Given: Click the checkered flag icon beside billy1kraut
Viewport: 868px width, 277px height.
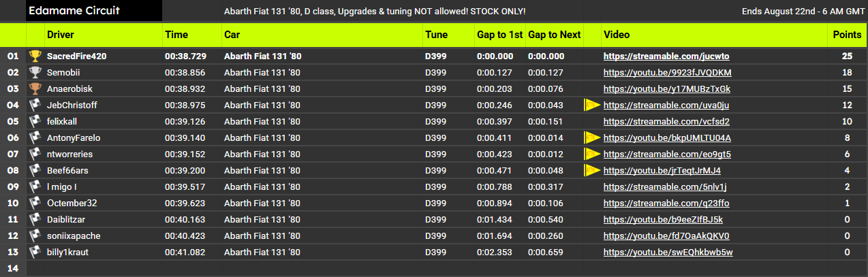Looking at the screenshot, I should click(x=35, y=252).
